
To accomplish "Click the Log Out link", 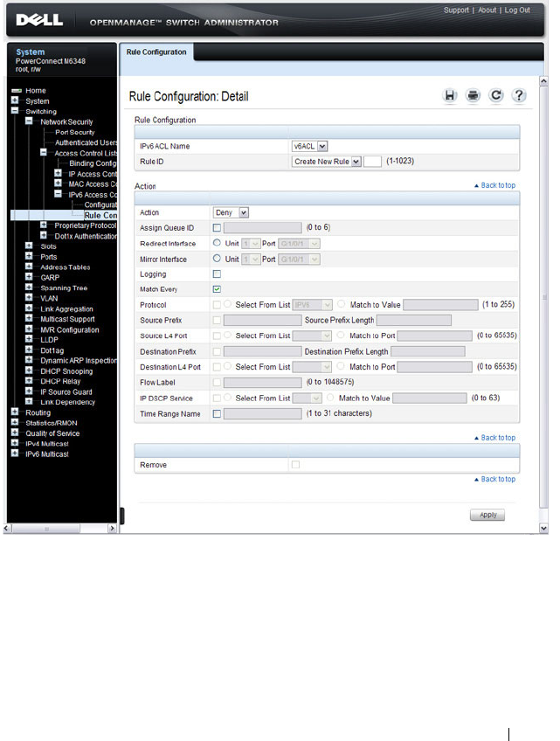I will pyautogui.click(x=517, y=10).
